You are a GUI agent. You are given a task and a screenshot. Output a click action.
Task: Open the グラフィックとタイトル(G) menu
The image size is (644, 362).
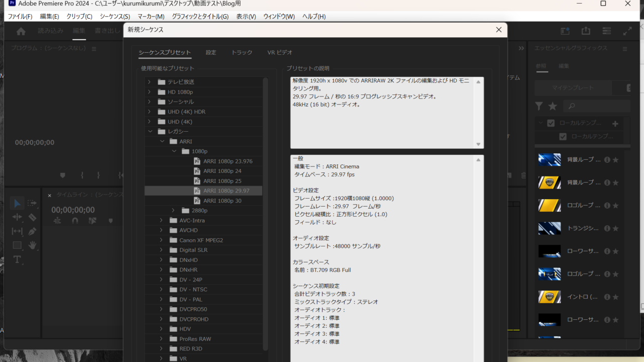click(x=200, y=17)
